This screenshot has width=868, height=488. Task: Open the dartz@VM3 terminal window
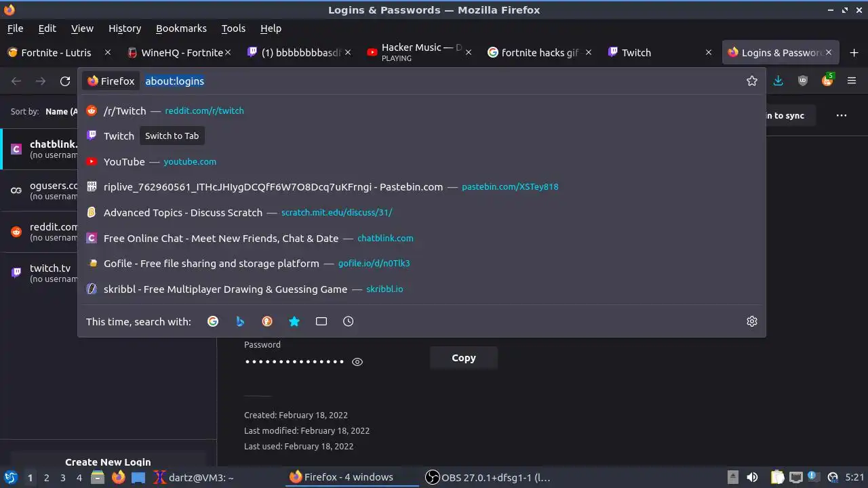click(x=193, y=477)
